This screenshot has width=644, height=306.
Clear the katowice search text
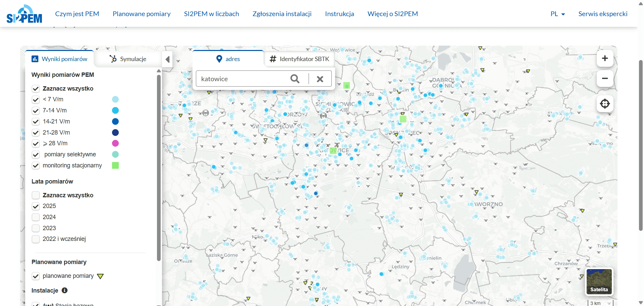point(320,79)
